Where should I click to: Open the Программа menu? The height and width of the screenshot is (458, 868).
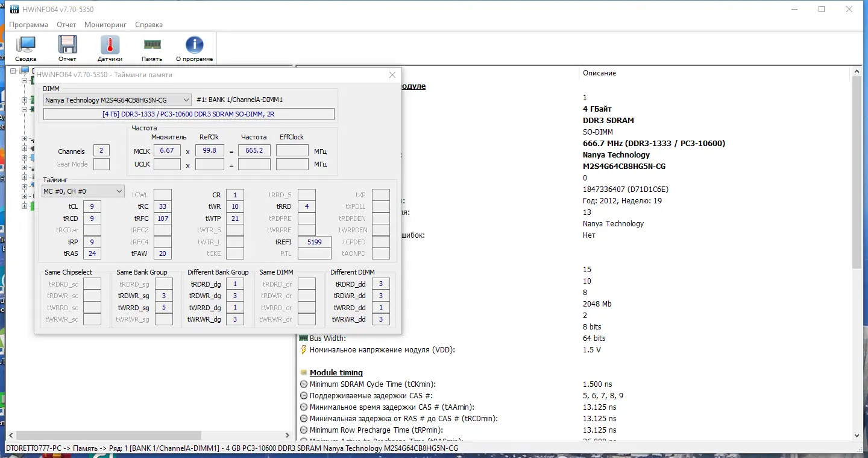pyautogui.click(x=28, y=25)
